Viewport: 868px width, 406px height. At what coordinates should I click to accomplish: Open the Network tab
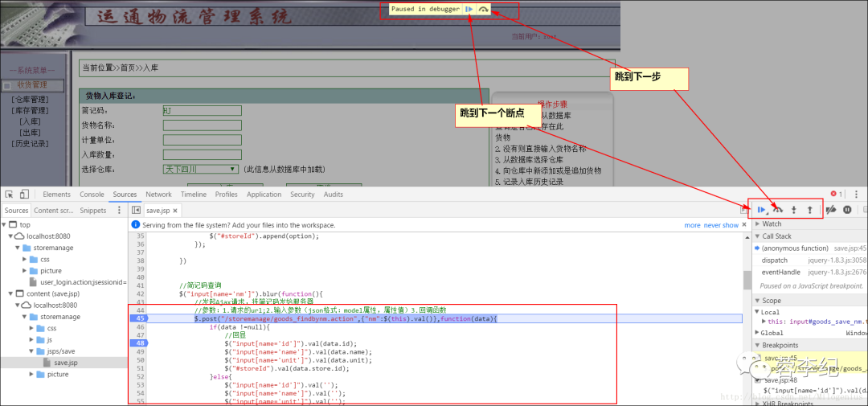coord(159,195)
